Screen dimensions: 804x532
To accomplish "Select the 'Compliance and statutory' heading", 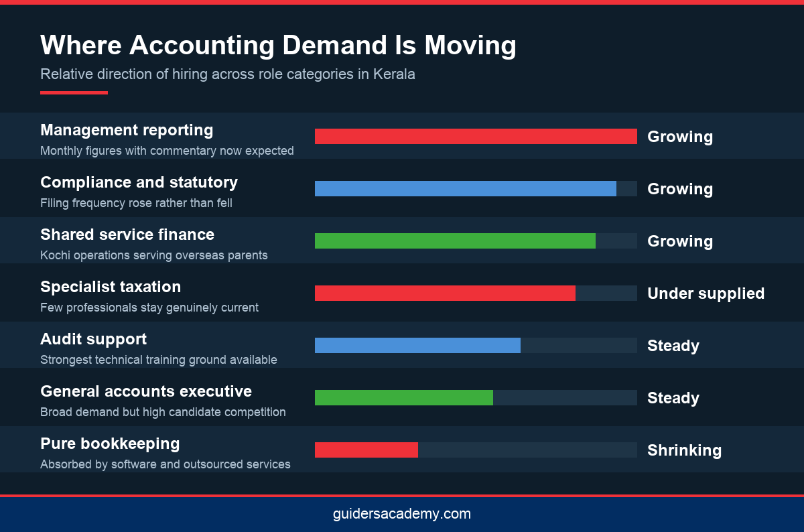I will point(139,182).
